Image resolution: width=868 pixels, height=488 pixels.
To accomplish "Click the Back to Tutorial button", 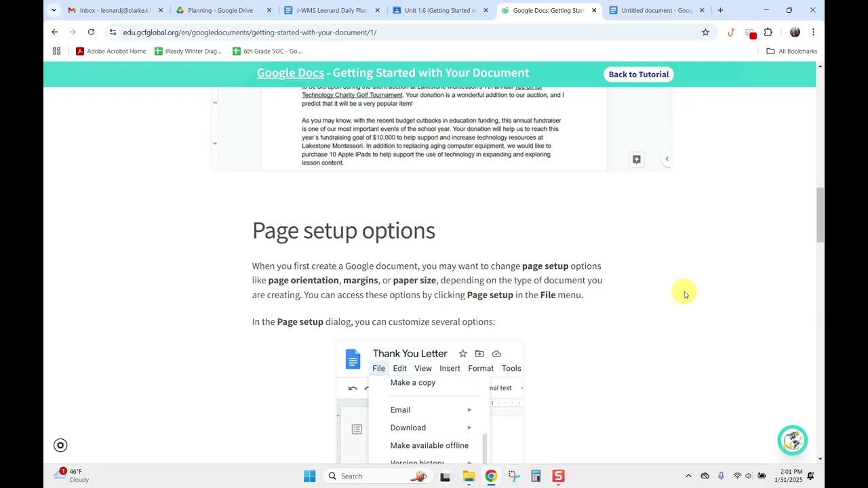I will coord(638,75).
